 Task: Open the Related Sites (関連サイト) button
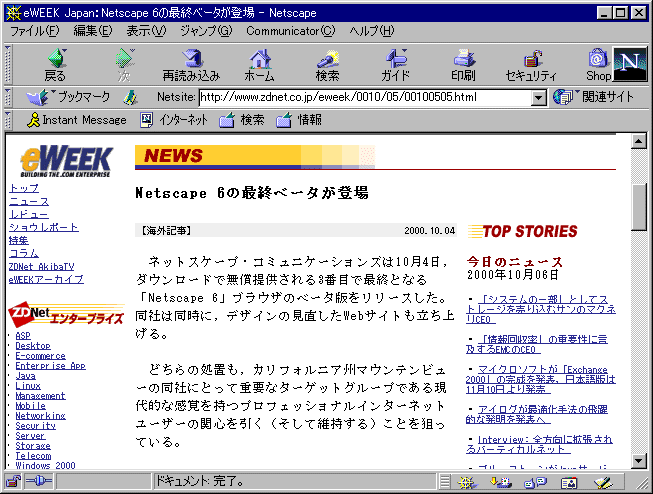click(x=593, y=97)
